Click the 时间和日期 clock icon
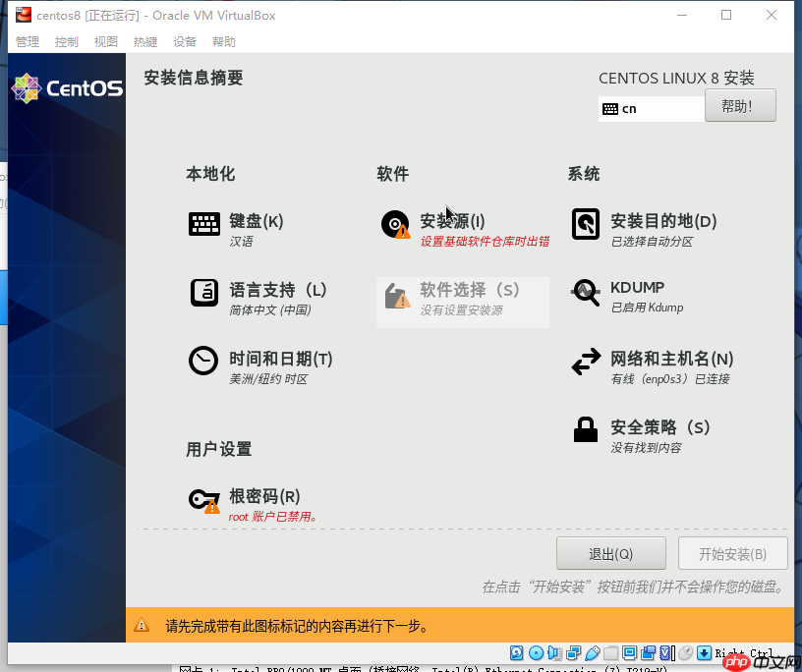This screenshot has height=672, width=802. tap(204, 362)
